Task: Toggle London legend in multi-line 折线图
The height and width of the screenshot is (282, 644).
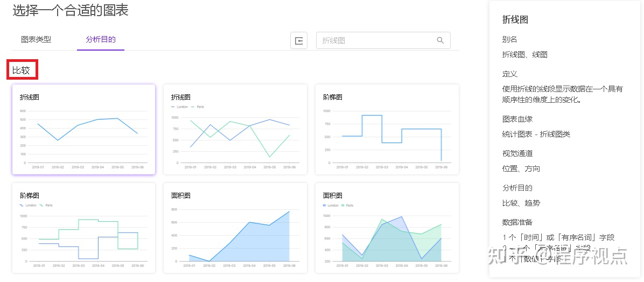Action: coord(181,107)
